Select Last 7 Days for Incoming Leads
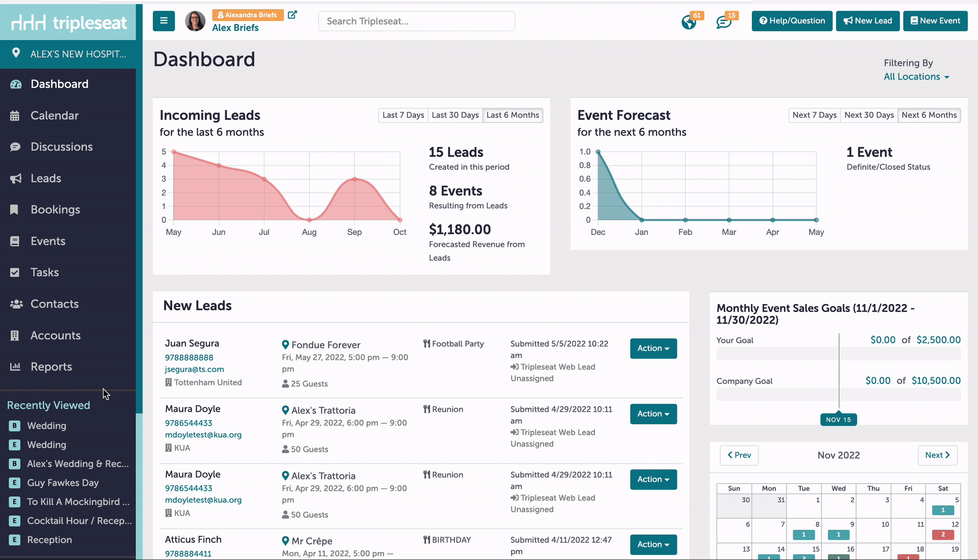The height and width of the screenshot is (560, 978). pyautogui.click(x=403, y=115)
